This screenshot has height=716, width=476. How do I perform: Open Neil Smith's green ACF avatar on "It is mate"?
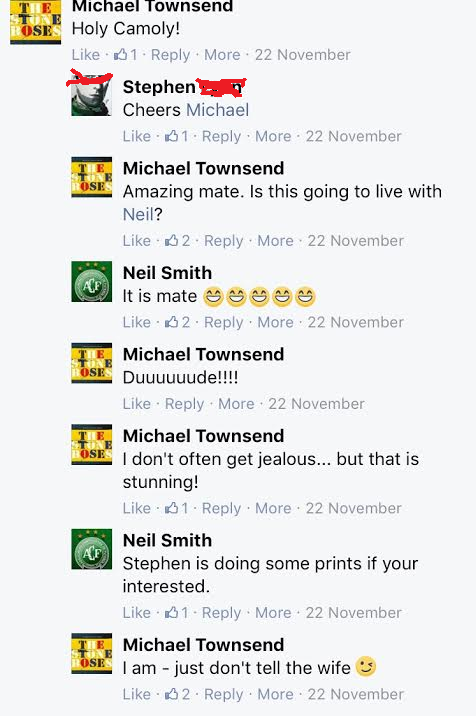click(x=91, y=282)
